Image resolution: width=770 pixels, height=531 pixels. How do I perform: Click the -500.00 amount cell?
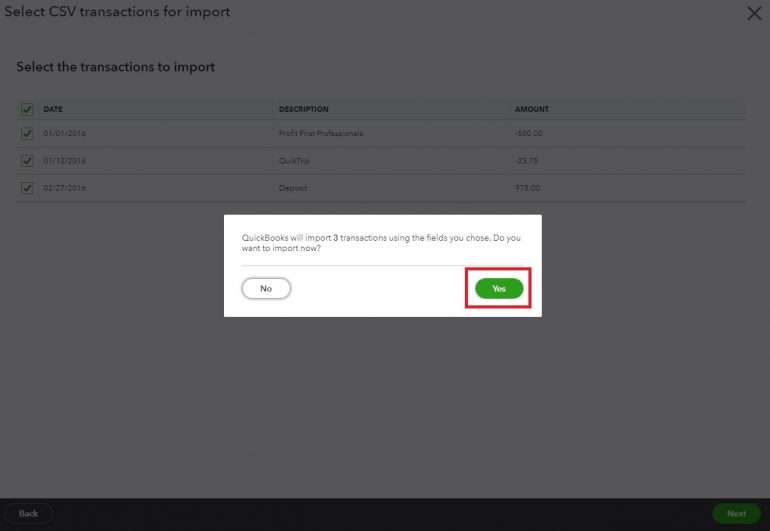[x=528, y=133]
